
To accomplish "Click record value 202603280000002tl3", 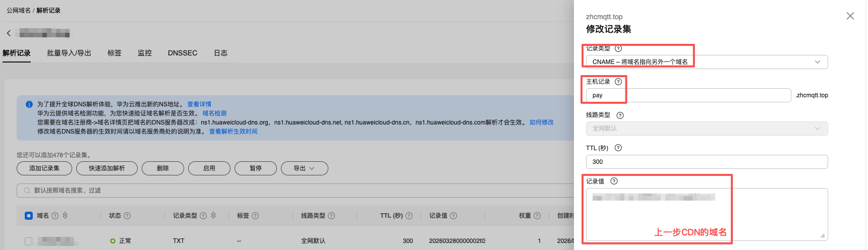I will click(x=457, y=241).
